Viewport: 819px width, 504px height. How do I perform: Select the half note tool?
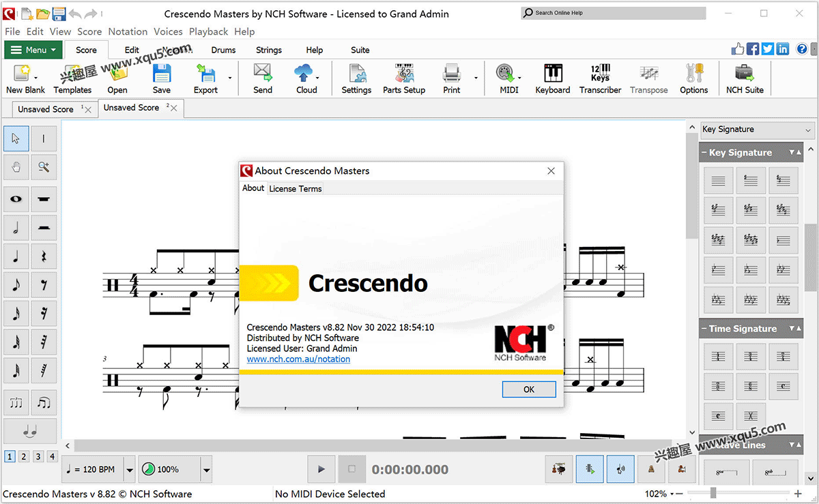click(x=16, y=228)
